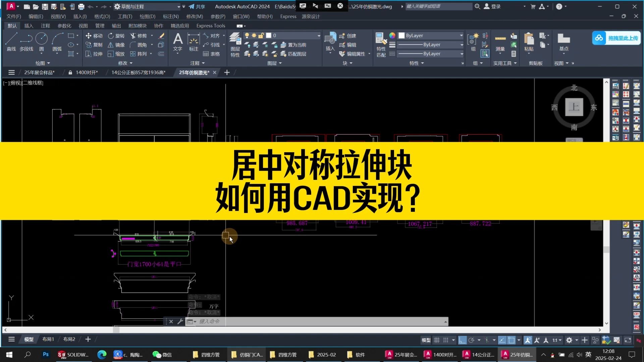
Task: Activate the 移动 (Move) tool
Action: (x=94, y=36)
